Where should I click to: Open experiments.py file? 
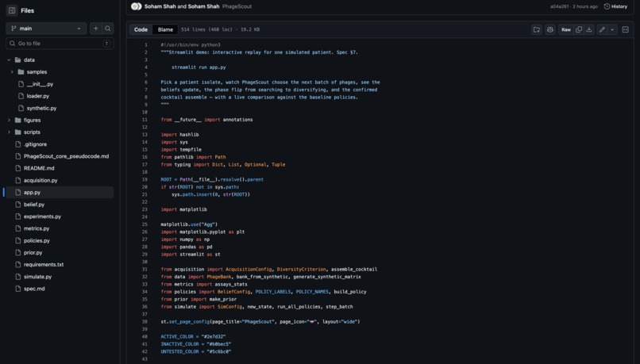[42, 216]
